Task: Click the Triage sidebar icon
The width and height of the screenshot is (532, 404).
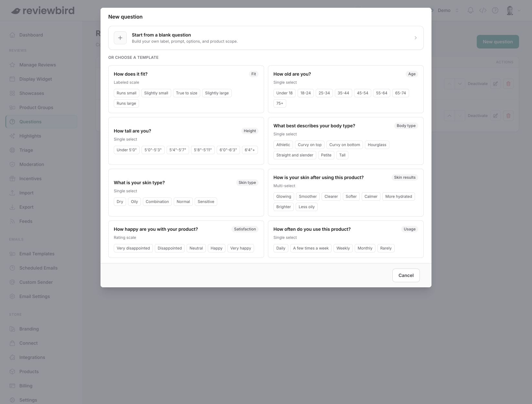Action: click(12, 150)
